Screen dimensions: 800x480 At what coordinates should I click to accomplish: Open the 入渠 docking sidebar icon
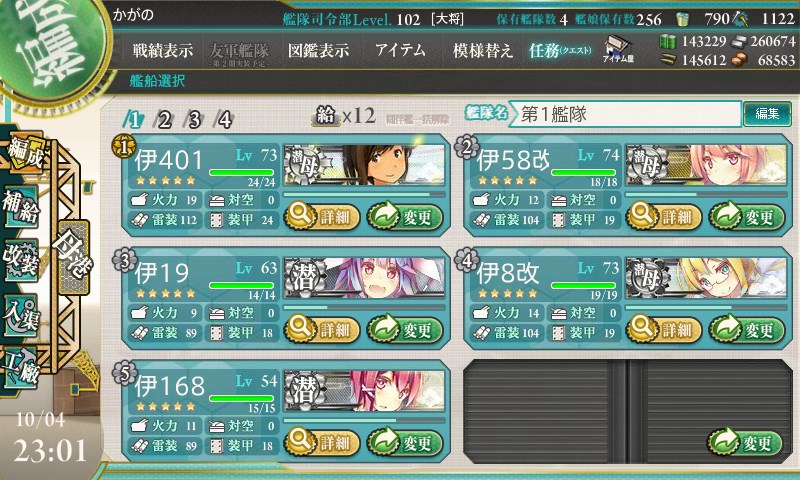tap(21, 315)
